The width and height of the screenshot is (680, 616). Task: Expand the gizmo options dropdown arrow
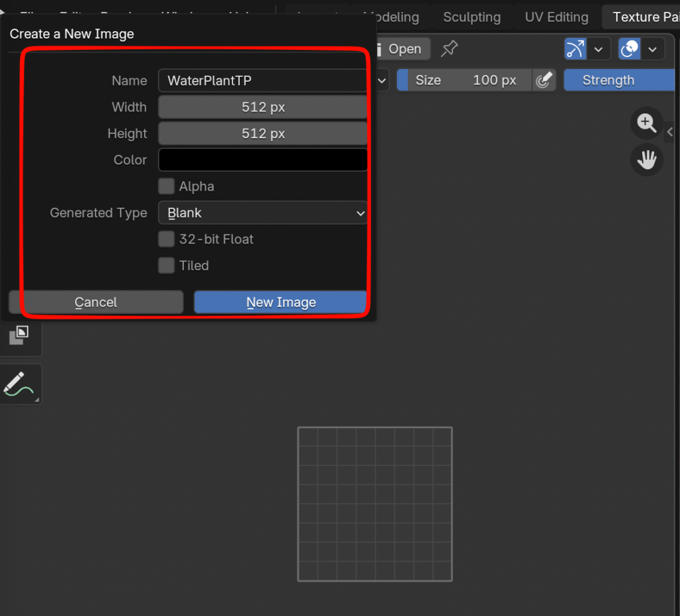coord(599,49)
